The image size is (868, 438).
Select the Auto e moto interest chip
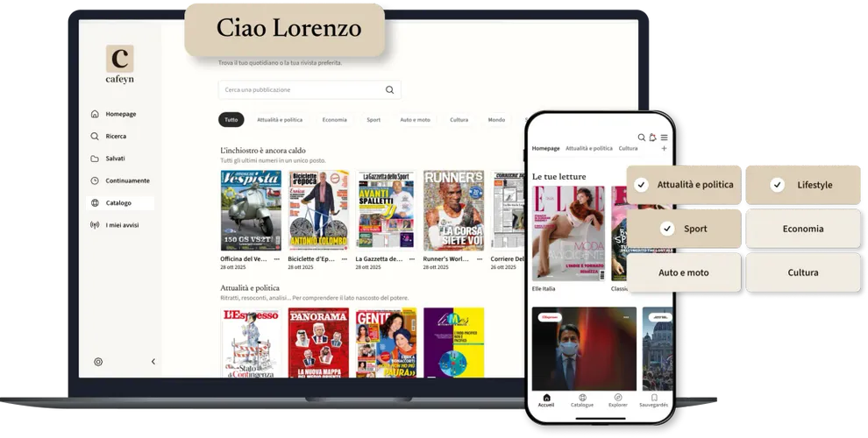684,272
